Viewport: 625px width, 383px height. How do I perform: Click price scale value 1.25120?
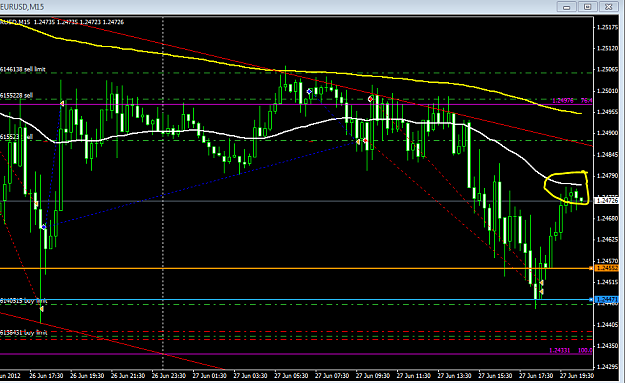point(607,48)
